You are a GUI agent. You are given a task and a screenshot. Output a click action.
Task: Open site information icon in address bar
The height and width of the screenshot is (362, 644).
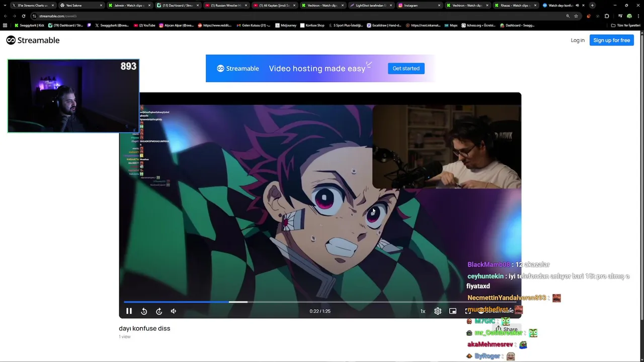[35, 16]
